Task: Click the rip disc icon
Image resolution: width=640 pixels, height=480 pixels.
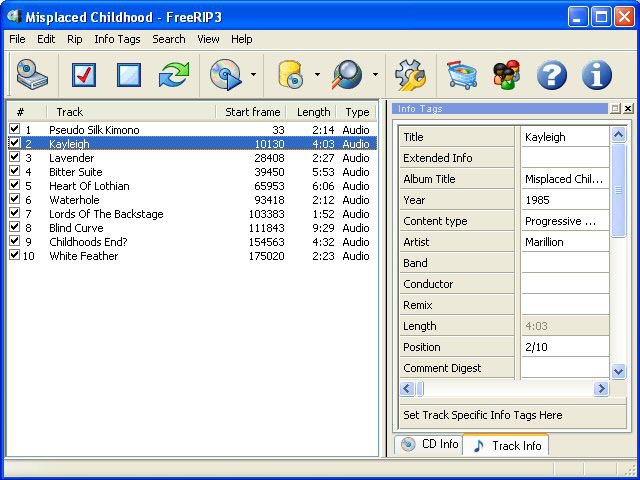Action: click(x=225, y=75)
